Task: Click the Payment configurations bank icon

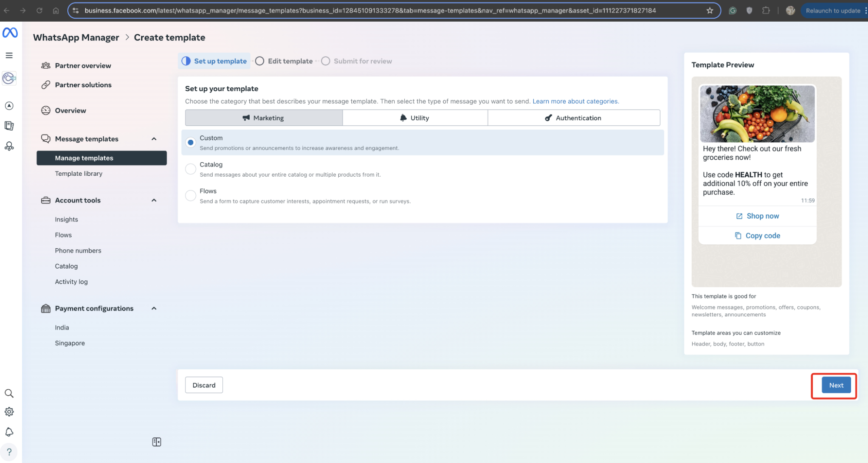Action: 46,309
